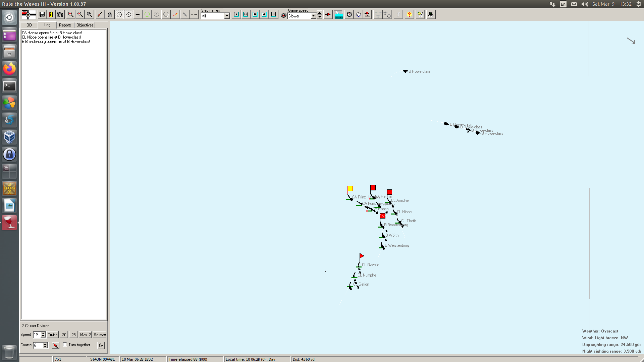Switch to the OB tab
The image size is (644, 362).
coord(29,25)
